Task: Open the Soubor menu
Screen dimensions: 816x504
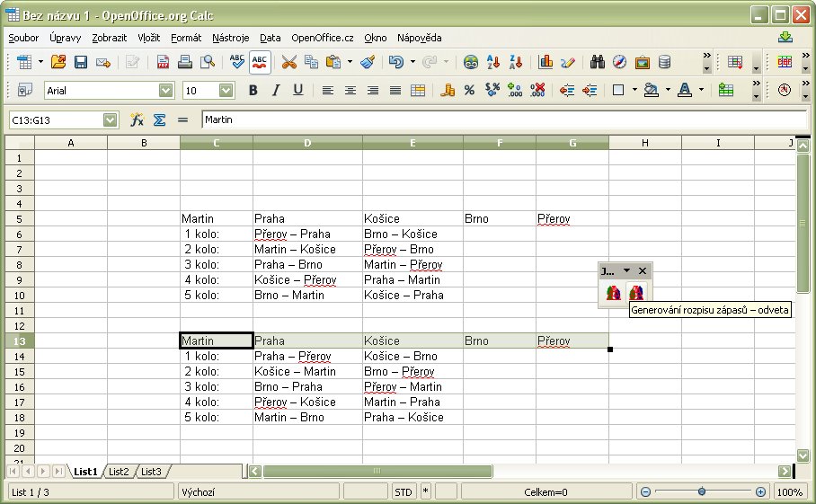Action: [x=23, y=38]
